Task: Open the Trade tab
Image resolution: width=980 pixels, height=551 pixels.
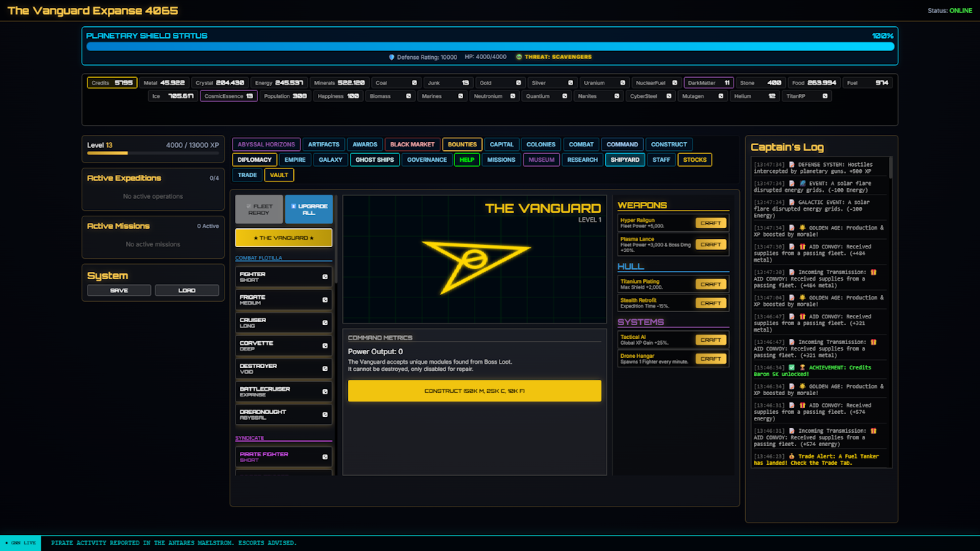Action: pos(247,175)
